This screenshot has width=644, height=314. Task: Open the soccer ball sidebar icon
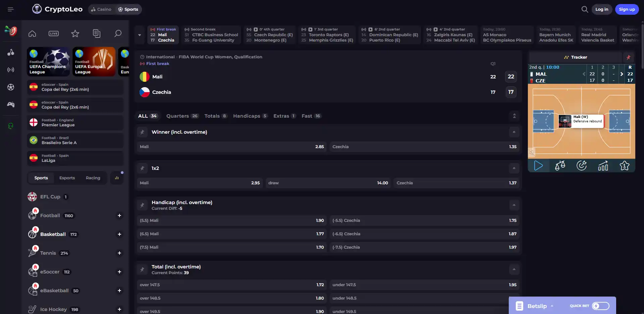point(11,87)
